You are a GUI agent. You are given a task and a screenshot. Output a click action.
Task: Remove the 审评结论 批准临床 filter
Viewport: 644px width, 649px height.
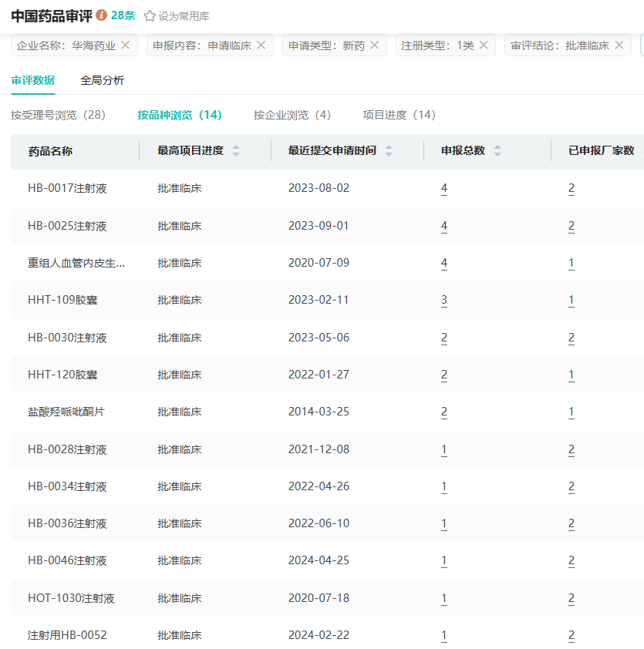[x=619, y=45]
